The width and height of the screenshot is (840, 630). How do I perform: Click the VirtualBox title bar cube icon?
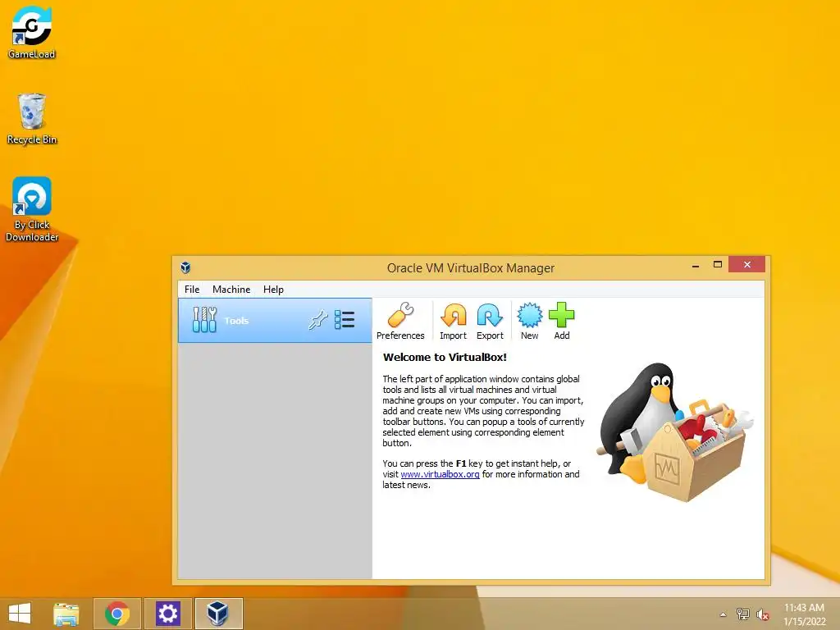[x=186, y=267]
